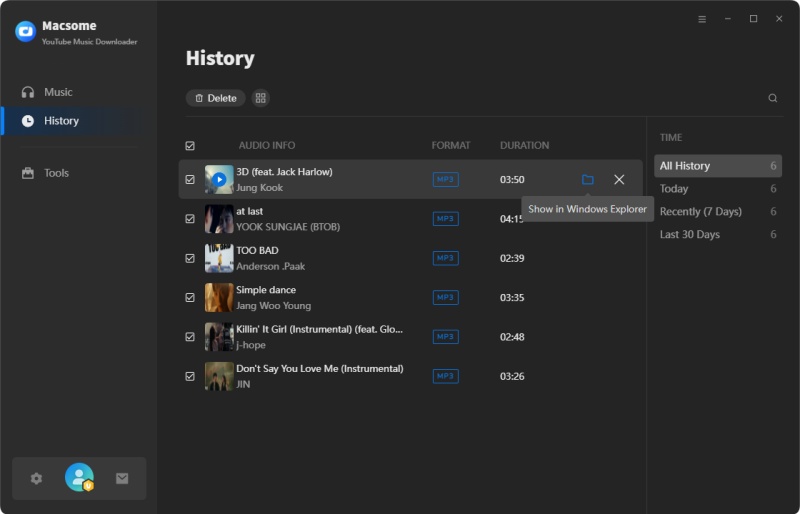Toggle the select-all checkbox in header
Screen dimensions: 800x514
[190, 146]
